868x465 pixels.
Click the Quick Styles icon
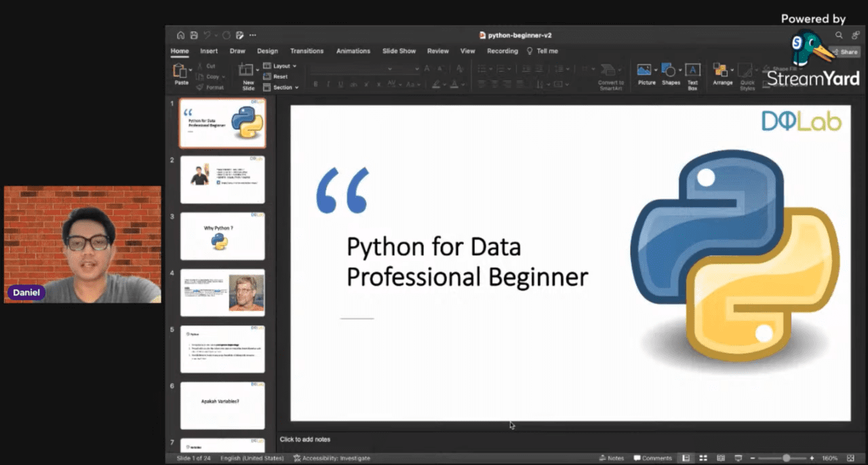click(x=747, y=75)
